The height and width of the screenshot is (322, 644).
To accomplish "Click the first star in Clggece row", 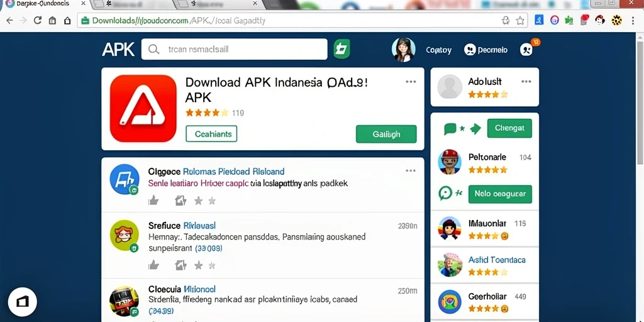I will point(198,201).
